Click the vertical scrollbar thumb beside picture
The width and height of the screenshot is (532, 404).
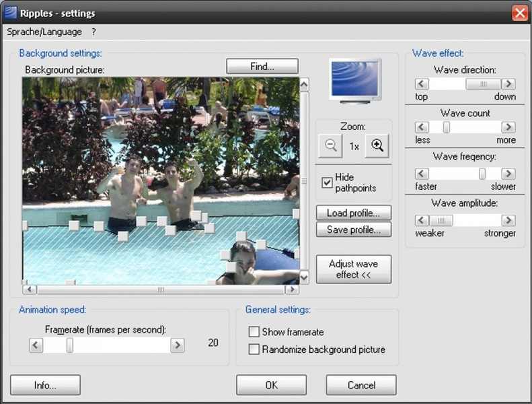tap(304, 180)
